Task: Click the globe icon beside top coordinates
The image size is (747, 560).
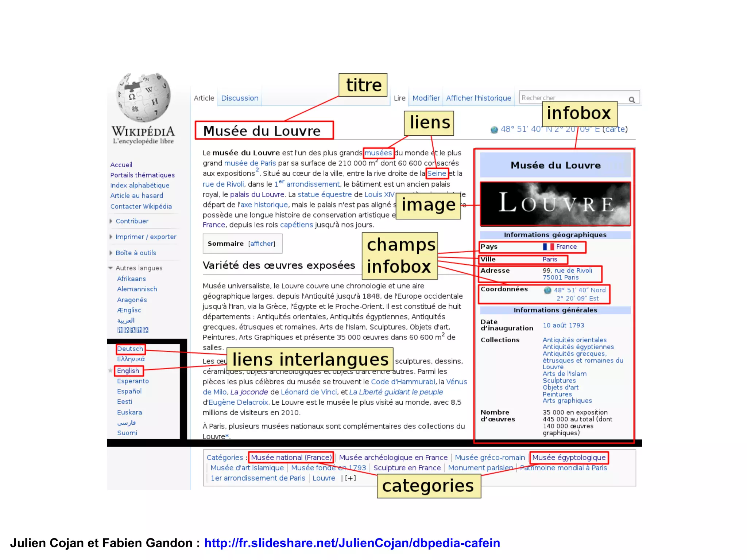Action: point(494,129)
